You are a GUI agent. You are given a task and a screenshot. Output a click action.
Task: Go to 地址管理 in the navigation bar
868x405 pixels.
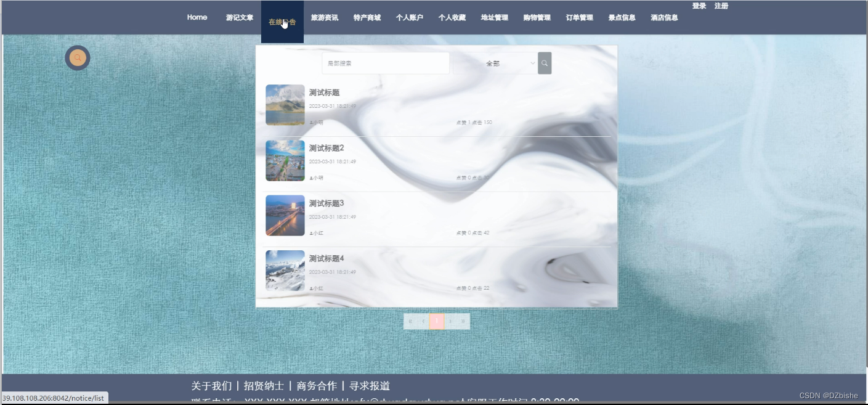point(495,18)
